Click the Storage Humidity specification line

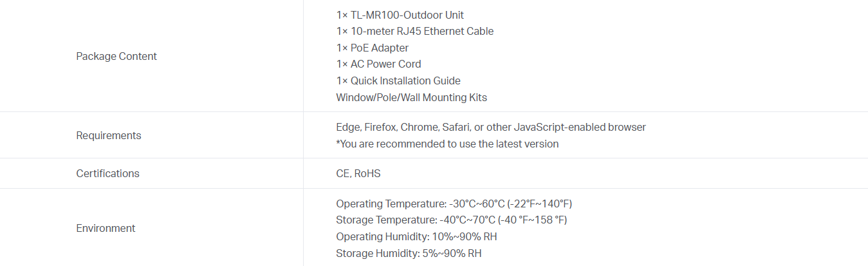coord(409,253)
